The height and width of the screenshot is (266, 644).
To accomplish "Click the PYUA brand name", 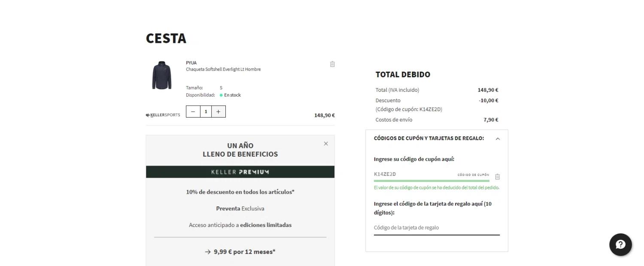I will coord(191,63).
